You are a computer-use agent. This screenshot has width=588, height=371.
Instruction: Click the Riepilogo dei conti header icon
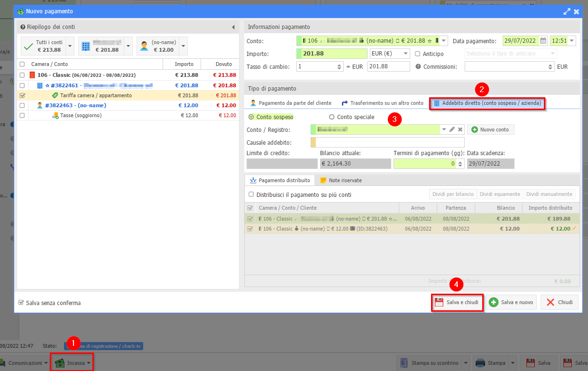(22, 27)
